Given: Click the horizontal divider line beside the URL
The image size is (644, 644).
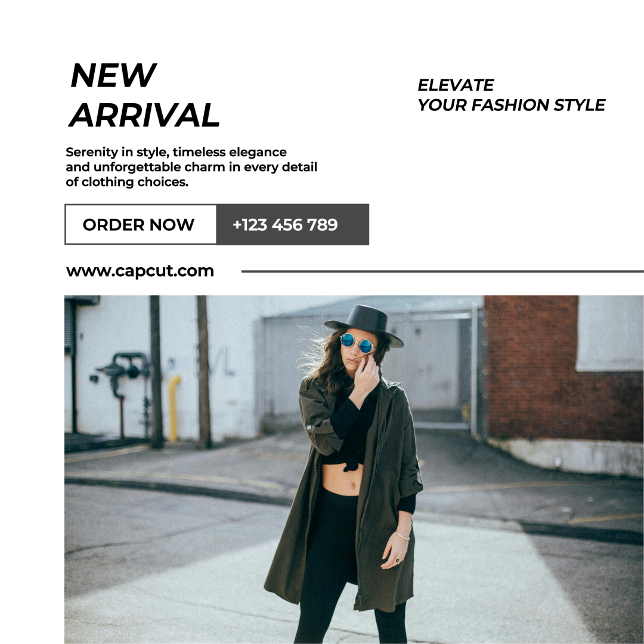Looking at the screenshot, I should click(442, 271).
